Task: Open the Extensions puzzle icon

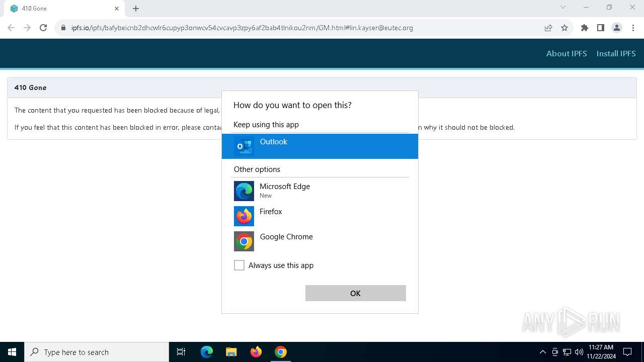Action: [585, 28]
